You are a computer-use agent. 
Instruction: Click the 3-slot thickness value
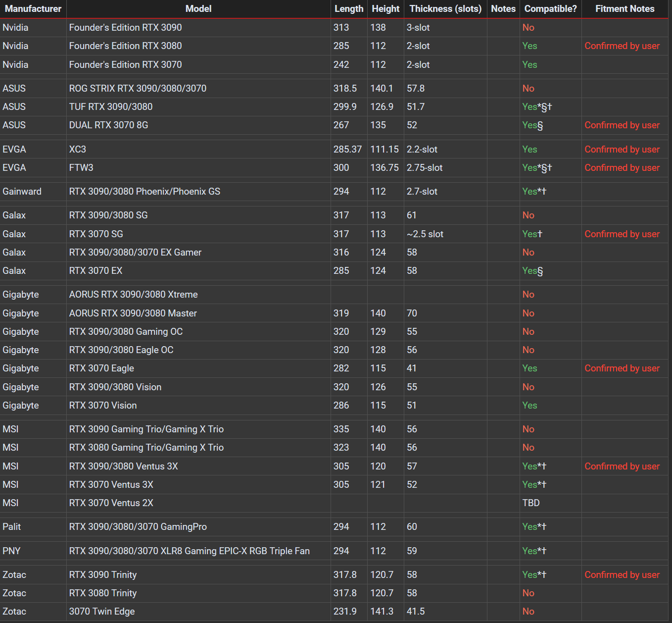[418, 28]
